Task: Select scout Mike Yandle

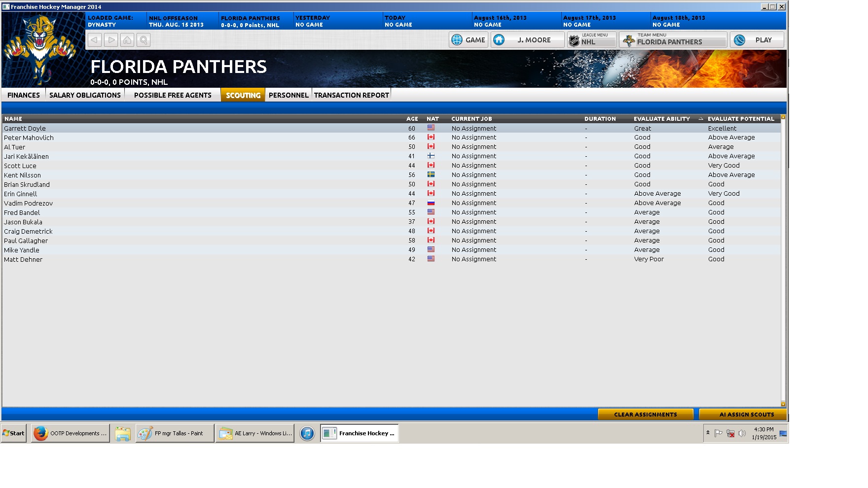Action: click(x=21, y=250)
